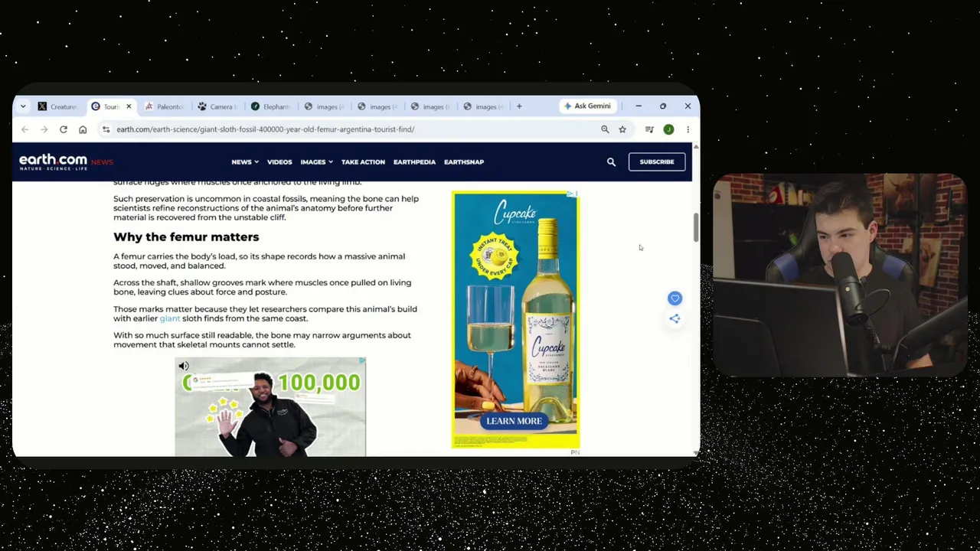The image size is (980, 551).
Task: Open the Chrome profile avatar
Action: (668, 129)
